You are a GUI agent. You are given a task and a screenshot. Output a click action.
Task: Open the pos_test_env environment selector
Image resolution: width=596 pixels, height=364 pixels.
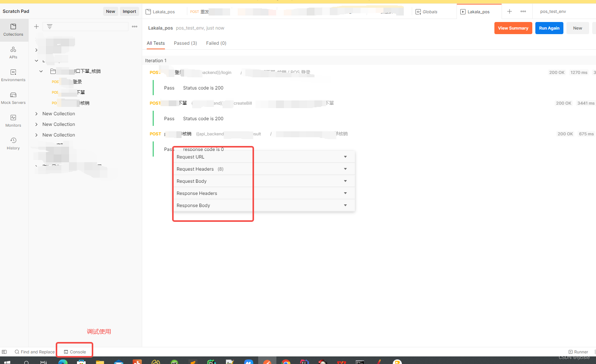pyautogui.click(x=553, y=11)
